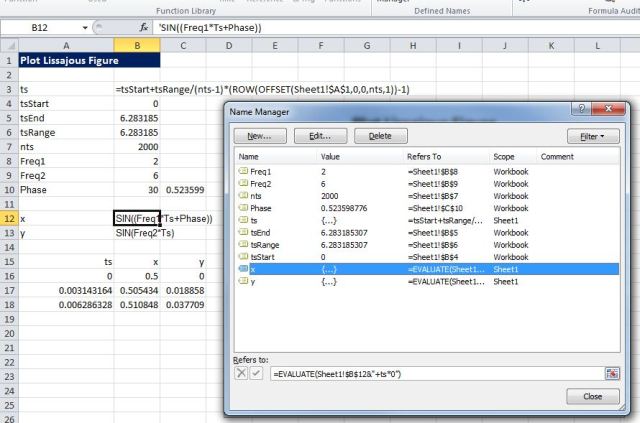Click the New... button
The width and height of the screenshot is (640, 423).
tap(259, 136)
